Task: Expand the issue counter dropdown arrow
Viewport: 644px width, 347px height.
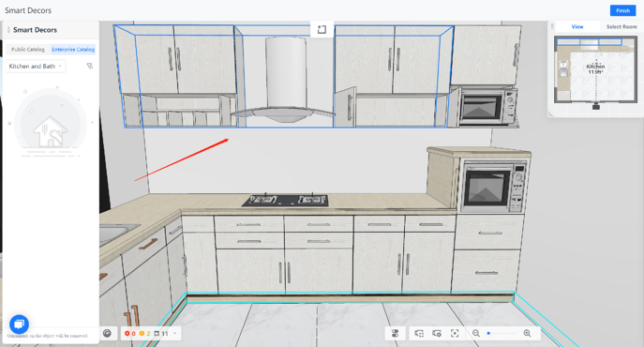Action: 175,334
